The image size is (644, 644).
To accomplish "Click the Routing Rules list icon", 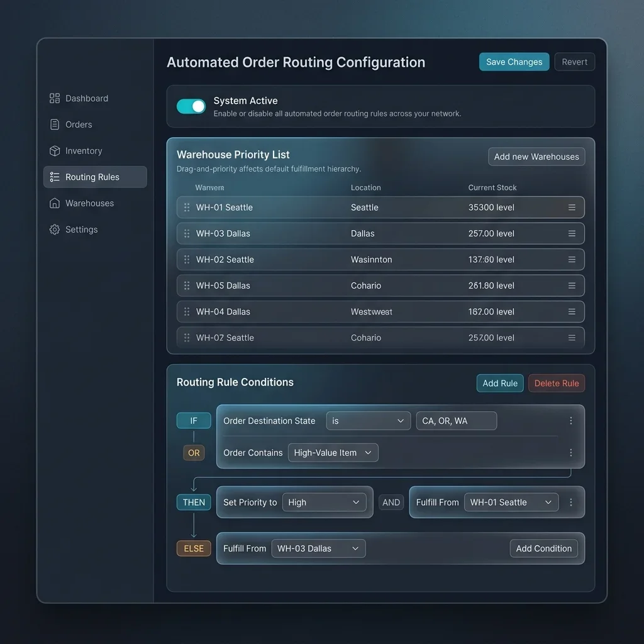I will coord(55,177).
